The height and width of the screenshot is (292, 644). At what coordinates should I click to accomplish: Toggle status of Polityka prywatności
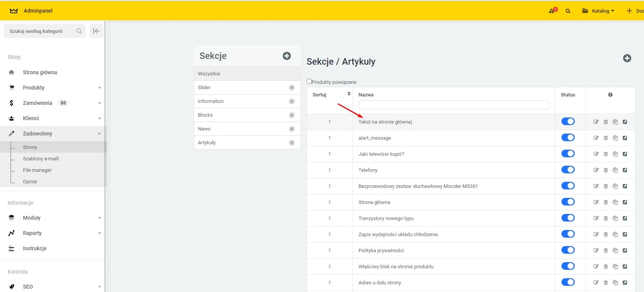pyautogui.click(x=568, y=250)
